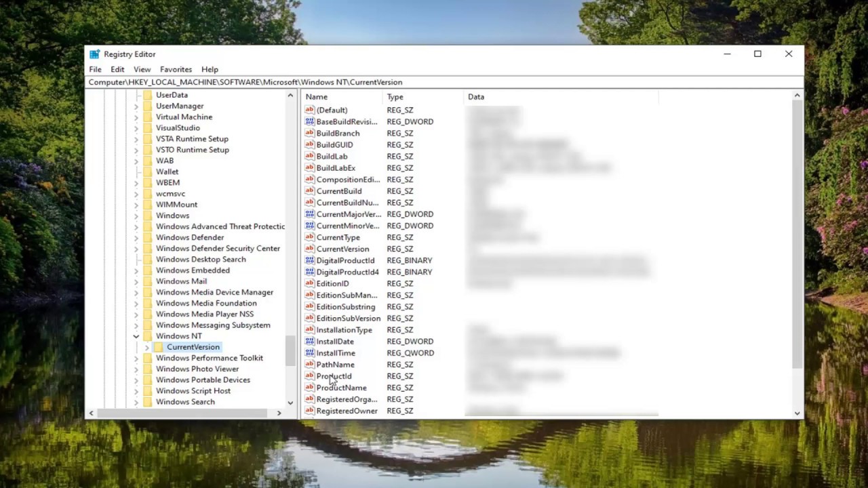Viewport: 868px width, 488px height.
Task: Click the RegisteredOwner string icon
Action: point(310,411)
